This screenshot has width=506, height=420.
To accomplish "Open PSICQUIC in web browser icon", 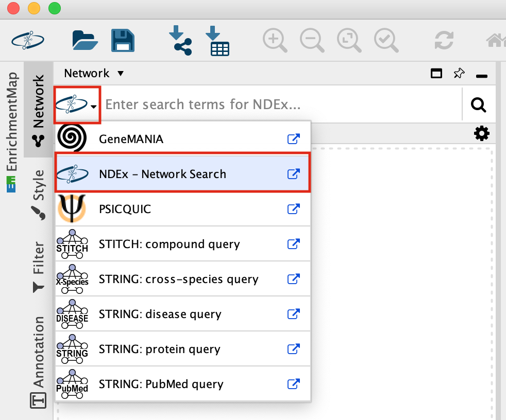I will point(293,209).
